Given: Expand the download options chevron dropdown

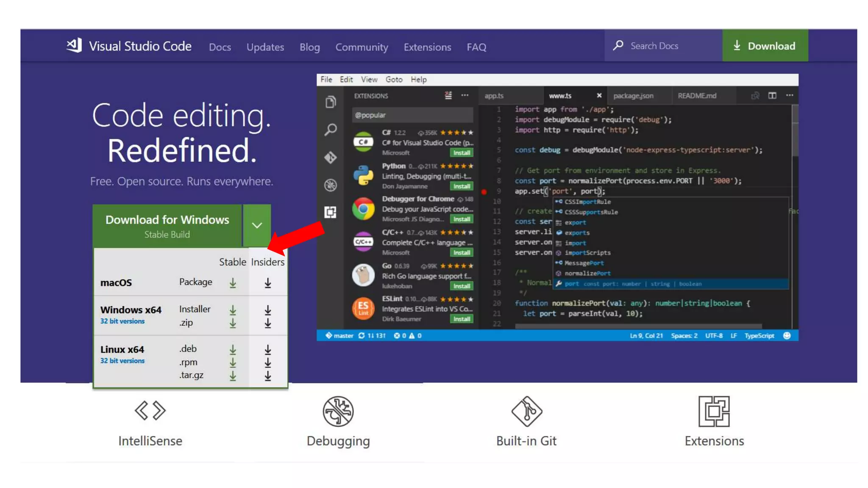Looking at the screenshot, I should coord(257,225).
